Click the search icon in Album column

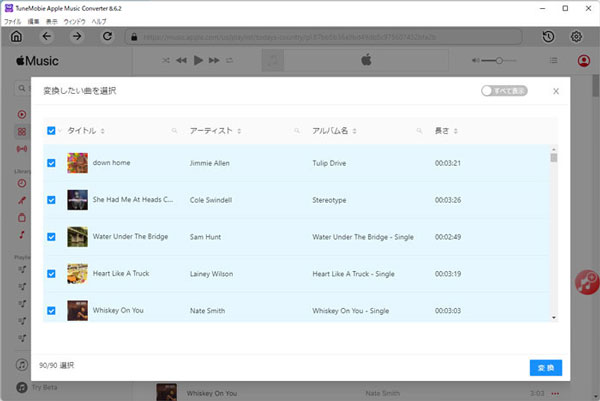pyautogui.click(x=419, y=131)
